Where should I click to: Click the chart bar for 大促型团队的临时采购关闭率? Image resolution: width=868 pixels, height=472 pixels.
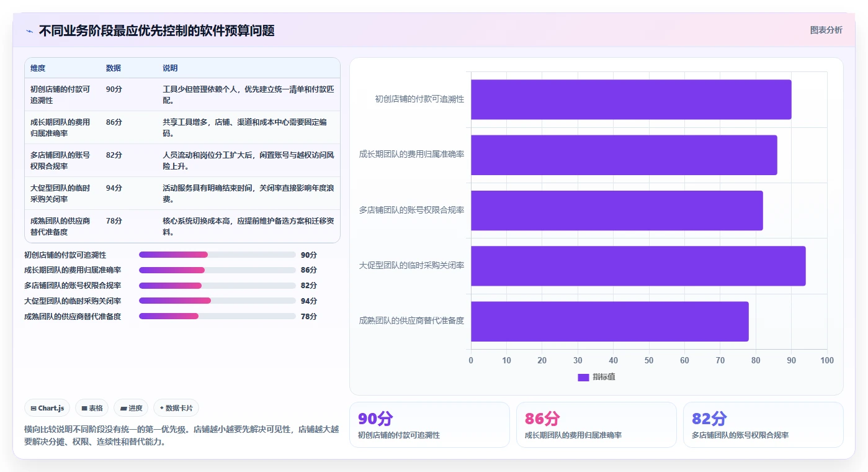[638, 266]
